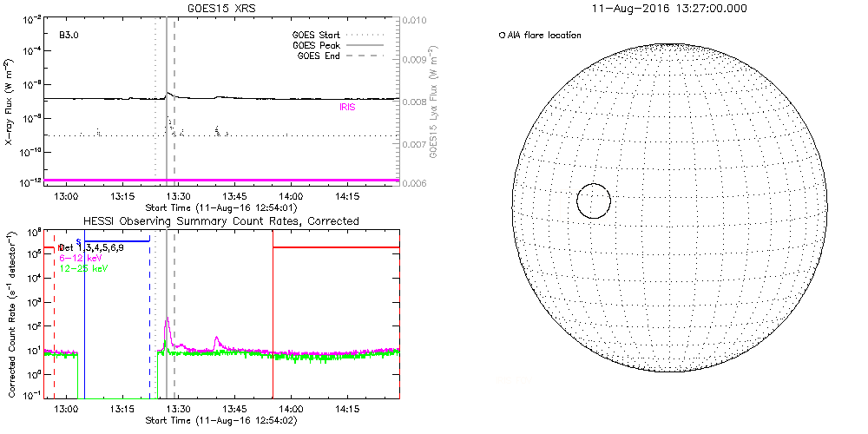
Task: Click the small blue 'S' marker in HESSI plot
Action: pos(78,241)
